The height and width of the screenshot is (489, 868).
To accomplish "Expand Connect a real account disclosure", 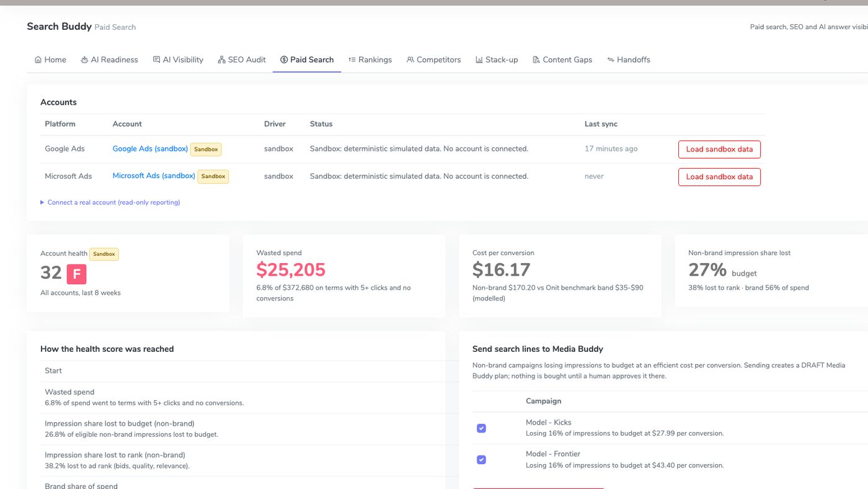I will pyautogui.click(x=110, y=202).
